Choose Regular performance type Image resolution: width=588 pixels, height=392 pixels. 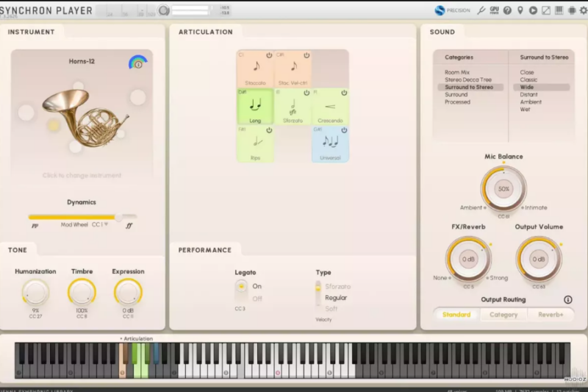tap(336, 297)
